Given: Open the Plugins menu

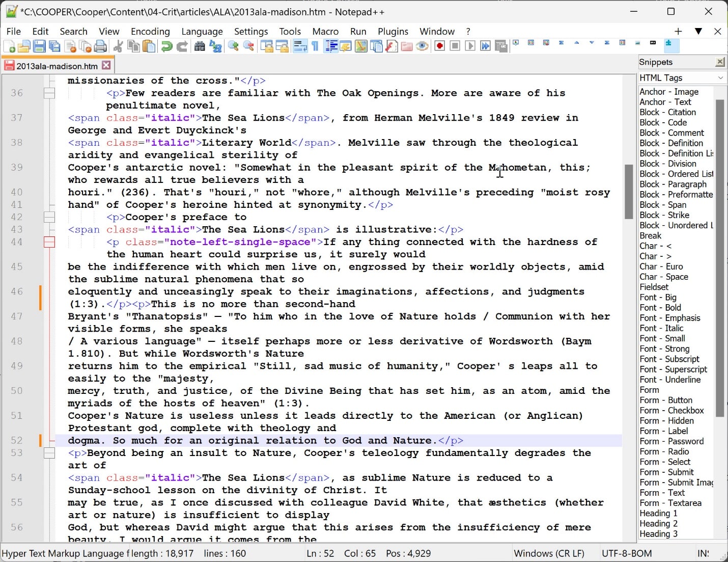Looking at the screenshot, I should click(x=393, y=32).
